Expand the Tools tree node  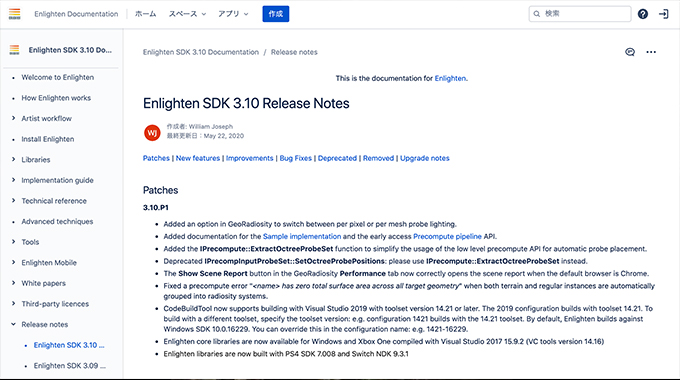click(x=13, y=242)
